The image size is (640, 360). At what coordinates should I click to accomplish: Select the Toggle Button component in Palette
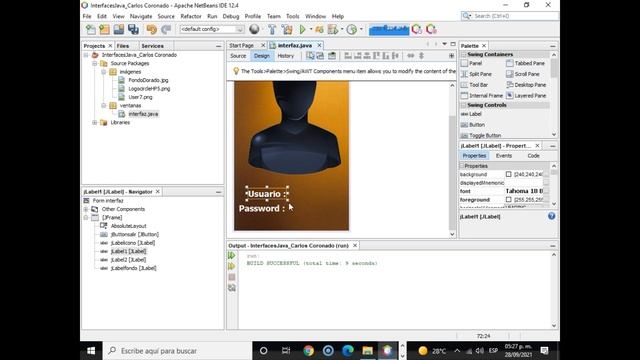(x=481, y=135)
